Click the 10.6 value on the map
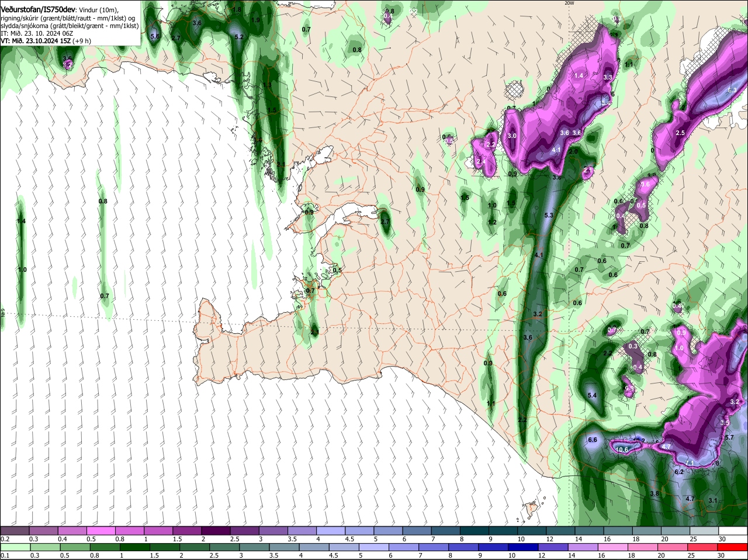748x560 pixels. (622, 450)
